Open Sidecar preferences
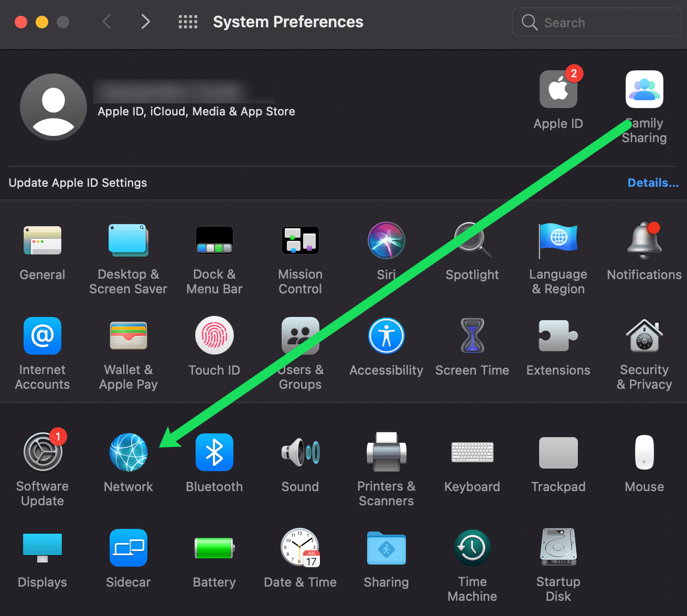 (128, 548)
